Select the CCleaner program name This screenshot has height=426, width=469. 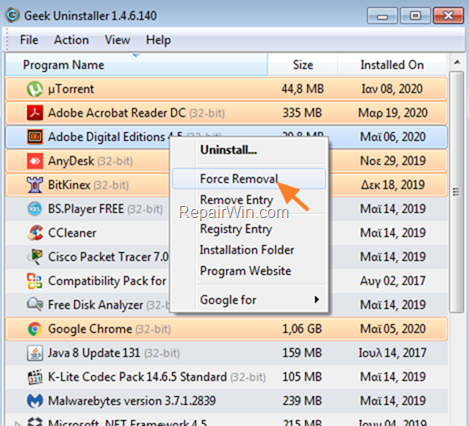click(x=72, y=233)
